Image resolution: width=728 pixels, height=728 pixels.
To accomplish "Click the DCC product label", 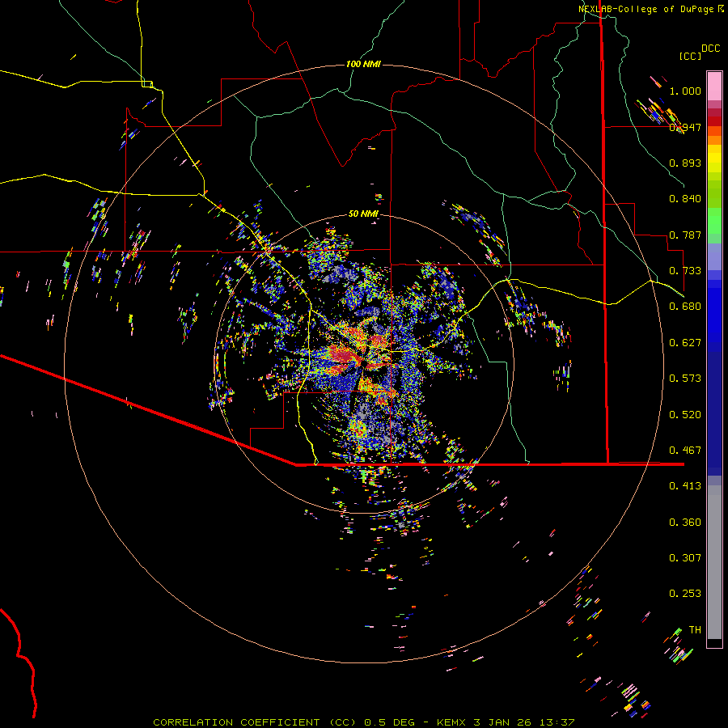I will (x=711, y=49).
